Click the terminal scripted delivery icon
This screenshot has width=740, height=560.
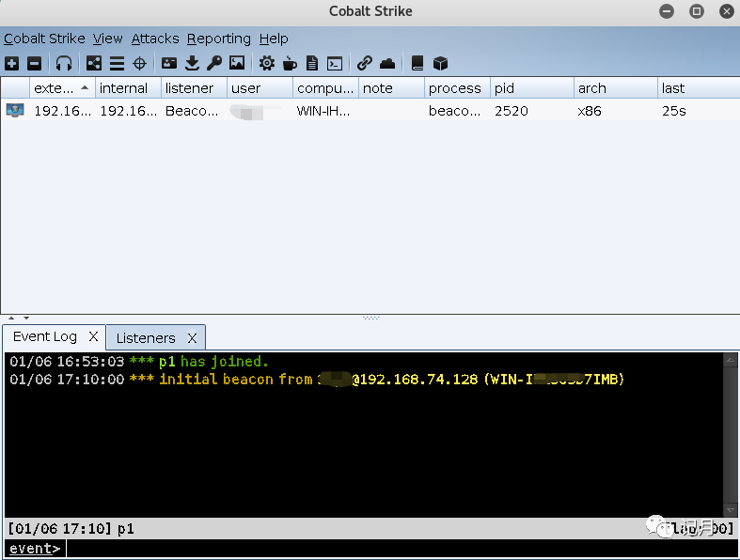335,63
